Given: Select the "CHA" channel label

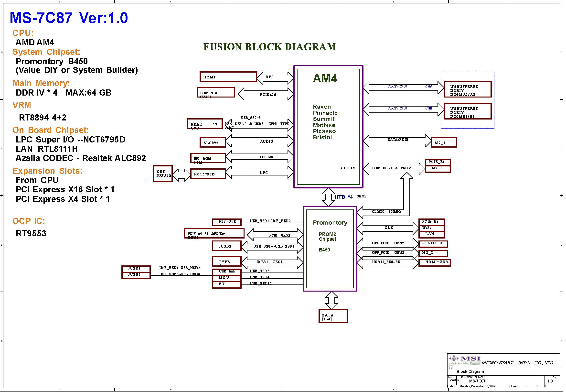Looking at the screenshot, I should [429, 87].
